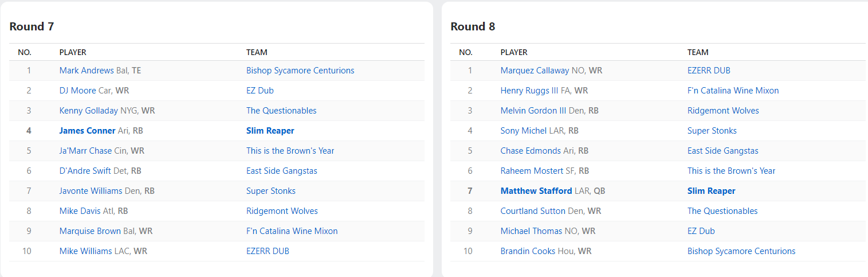The image size is (868, 277).
Task: Click Marquez Callaway player link
Action: coord(535,71)
